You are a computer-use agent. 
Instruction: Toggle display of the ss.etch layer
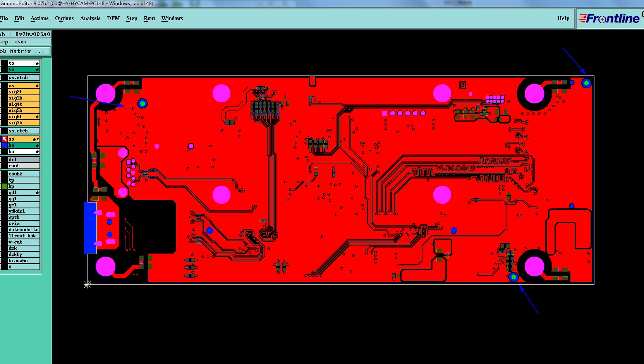[x=24, y=131]
